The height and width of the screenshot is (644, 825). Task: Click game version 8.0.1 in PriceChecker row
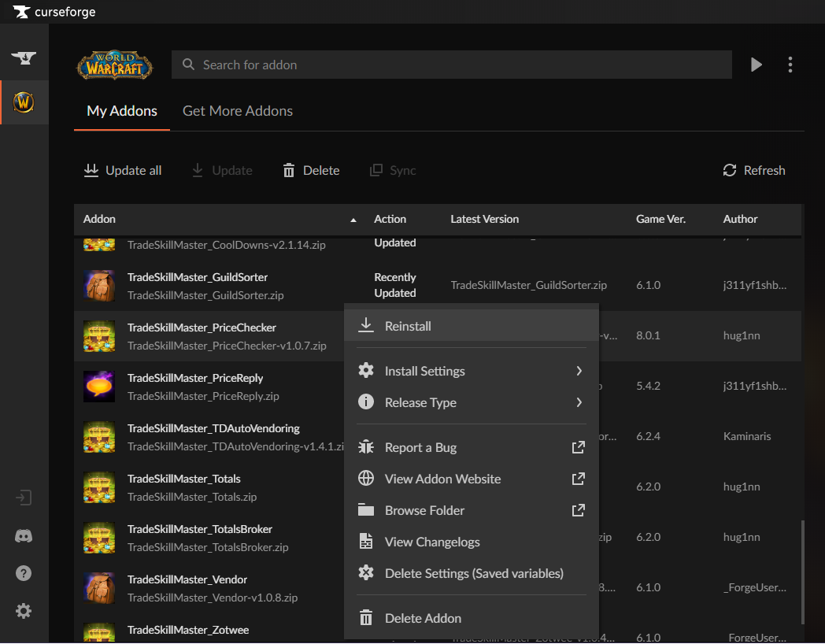(x=648, y=335)
